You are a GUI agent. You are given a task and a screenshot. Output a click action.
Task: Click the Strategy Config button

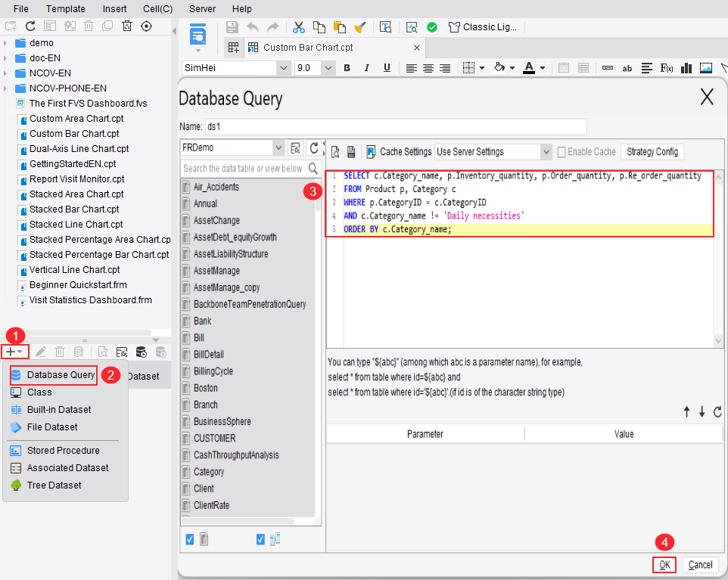point(652,152)
